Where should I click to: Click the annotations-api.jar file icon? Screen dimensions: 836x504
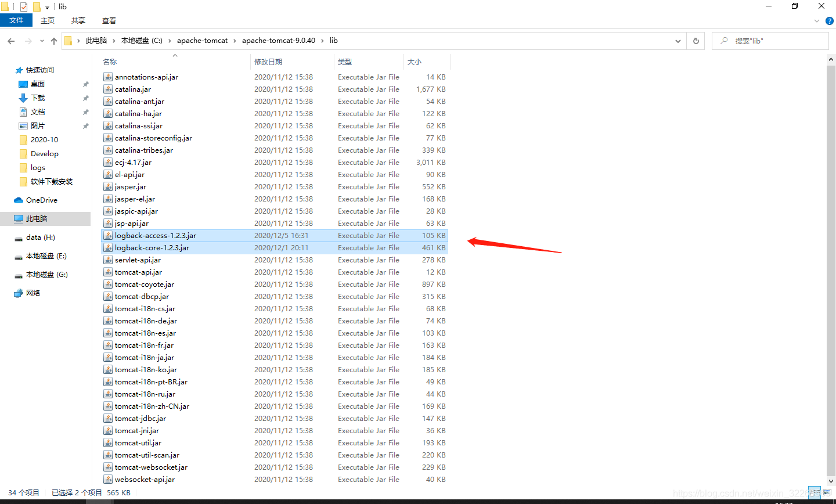coord(108,77)
